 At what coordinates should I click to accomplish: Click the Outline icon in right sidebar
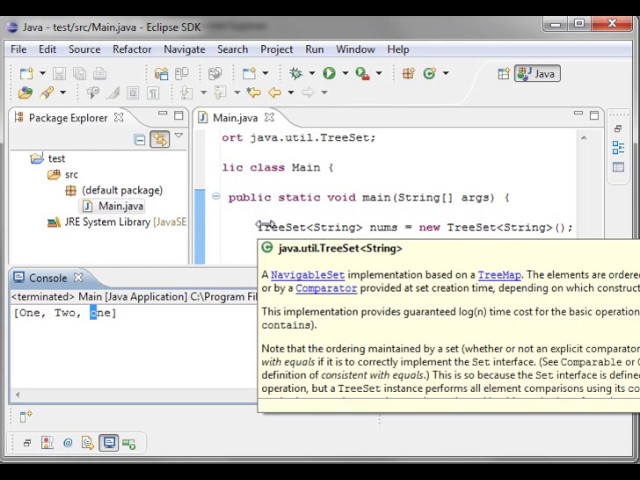618,147
